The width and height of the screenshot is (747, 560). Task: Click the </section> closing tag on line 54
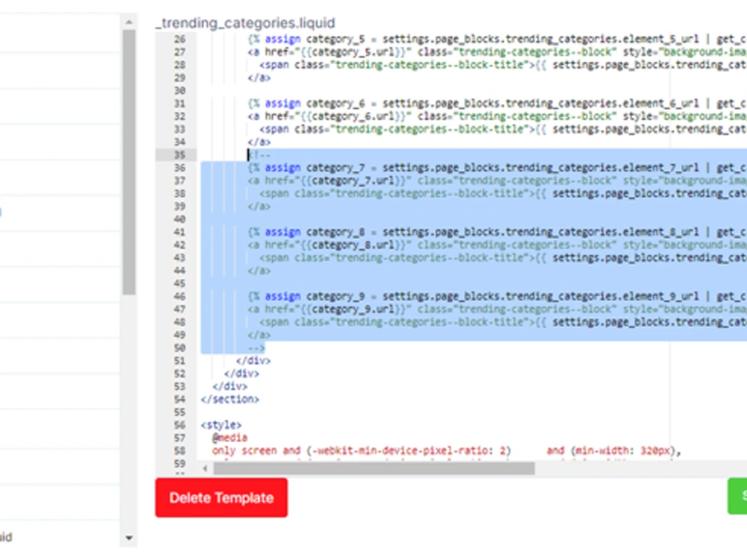point(230,399)
